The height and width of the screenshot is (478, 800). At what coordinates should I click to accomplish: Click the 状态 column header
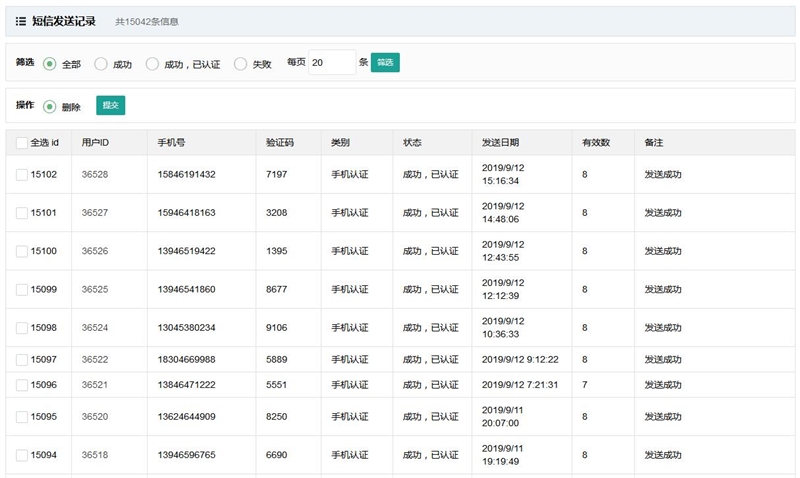(413, 143)
